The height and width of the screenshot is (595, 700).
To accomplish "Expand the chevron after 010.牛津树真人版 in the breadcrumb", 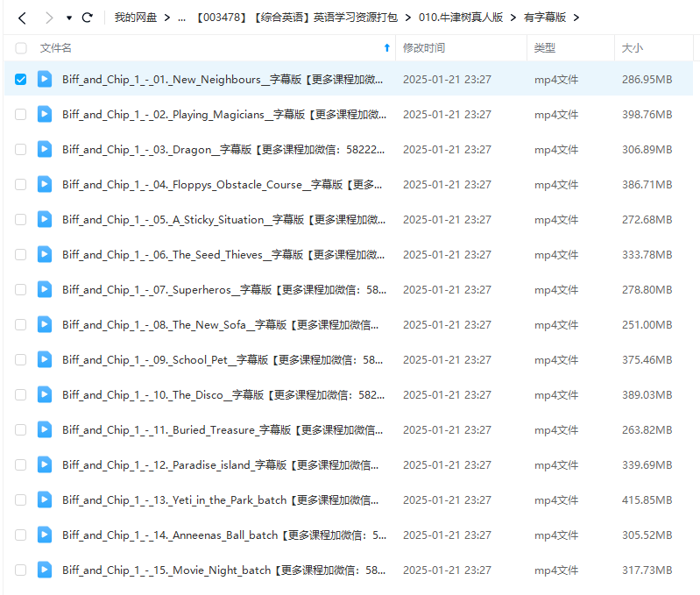I will [x=513, y=18].
